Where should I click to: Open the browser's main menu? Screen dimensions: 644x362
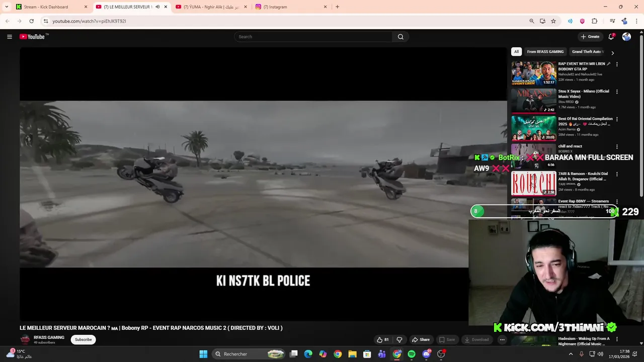(x=637, y=21)
